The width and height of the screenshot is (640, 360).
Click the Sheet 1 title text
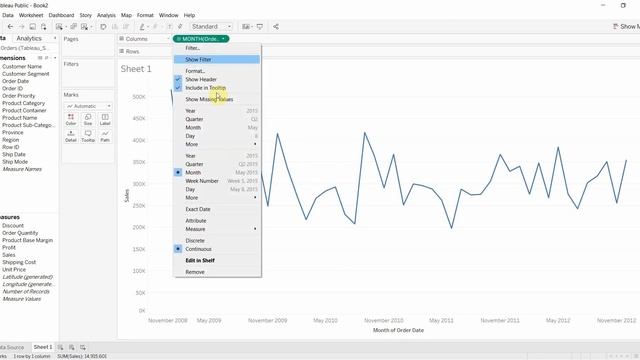pyautogui.click(x=136, y=69)
